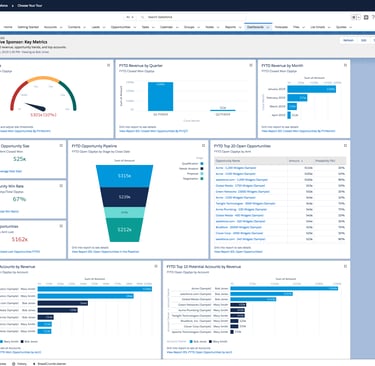The image size is (375, 366).
Task: Click the Needs Analysis legend swatch
Action: (202, 169)
